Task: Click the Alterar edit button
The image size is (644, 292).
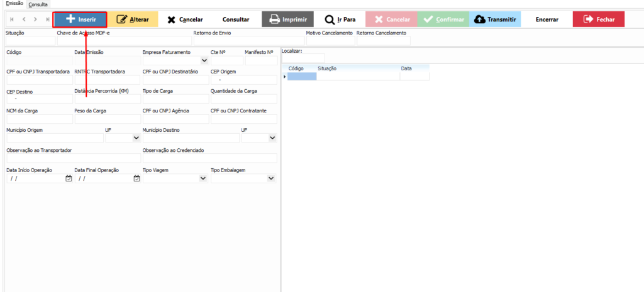Action: click(x=133, y=19)
